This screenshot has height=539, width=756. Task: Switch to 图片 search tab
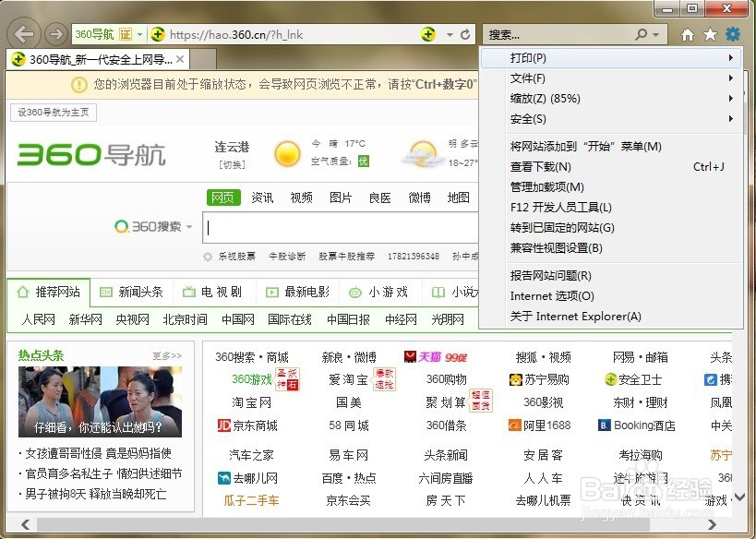pos(341,198)
